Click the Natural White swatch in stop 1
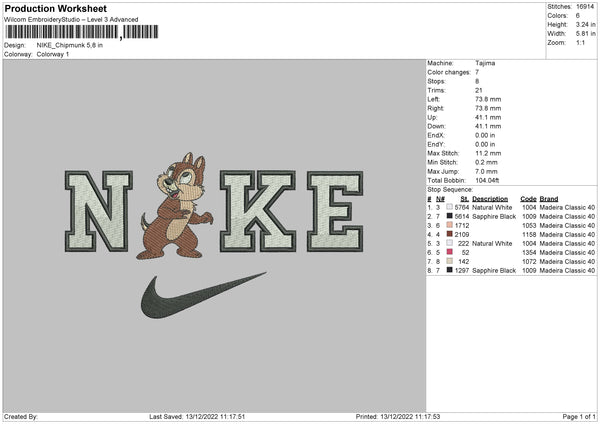This screenshot has height=424, width=600. pyautogui.click(x=450, y=207)
